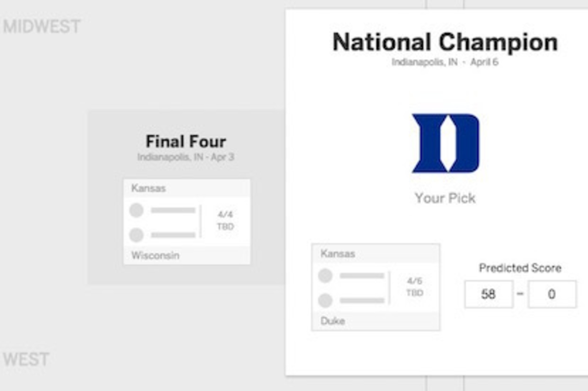Click the 4/4 TBD game date in Final Four
Screen dimensions: 588x391
pyautogui.click(x=226, y=220)
